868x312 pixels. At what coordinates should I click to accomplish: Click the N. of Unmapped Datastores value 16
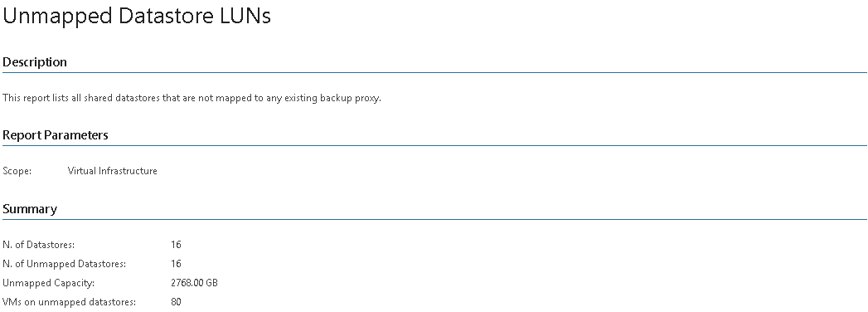click(176, 264)
